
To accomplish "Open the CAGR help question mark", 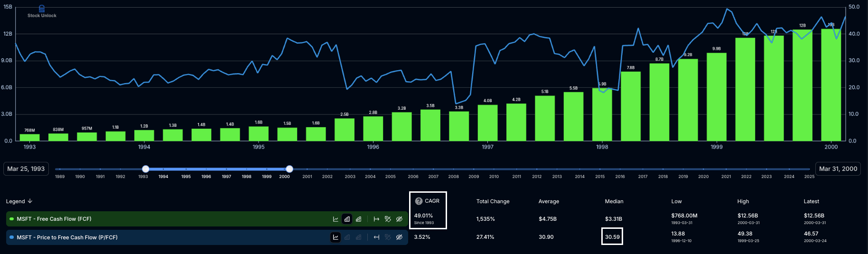I will [419, 201].
